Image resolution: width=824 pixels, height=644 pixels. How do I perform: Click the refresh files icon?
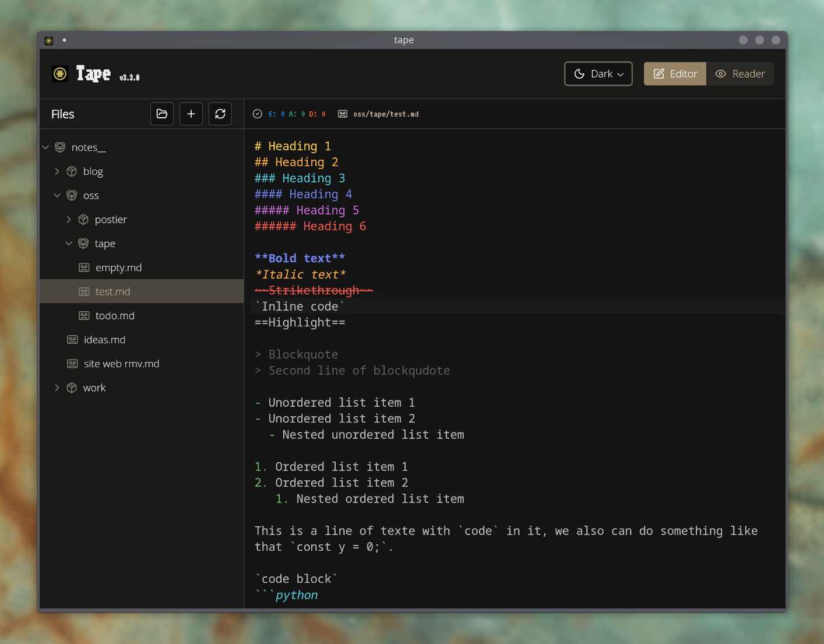tap(220, 114)
